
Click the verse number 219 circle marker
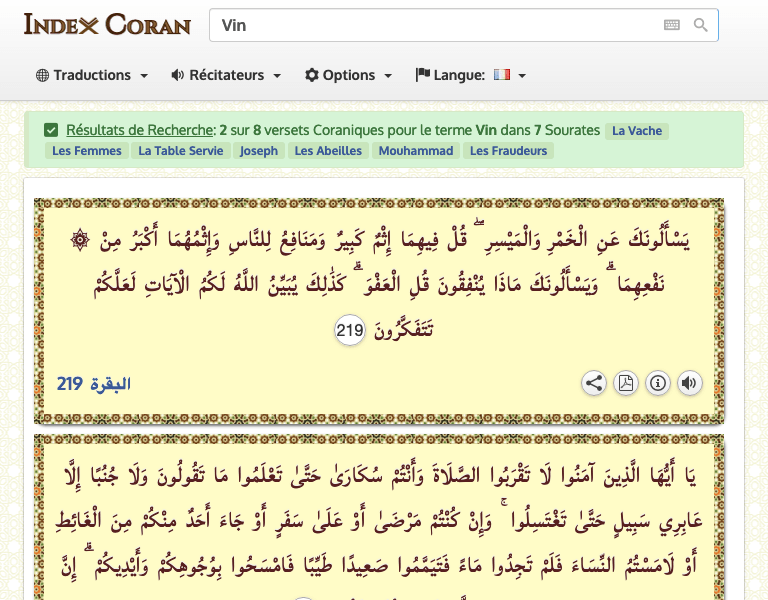click(349, 331)
